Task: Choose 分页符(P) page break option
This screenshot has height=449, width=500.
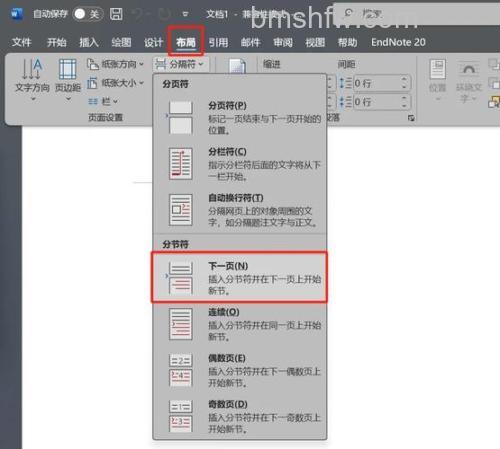Action: (240, 118)
